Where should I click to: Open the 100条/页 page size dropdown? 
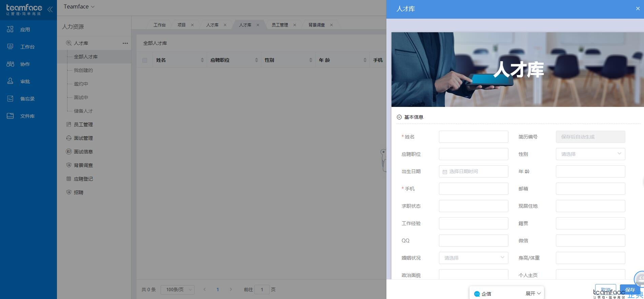[x=178, y=289]
